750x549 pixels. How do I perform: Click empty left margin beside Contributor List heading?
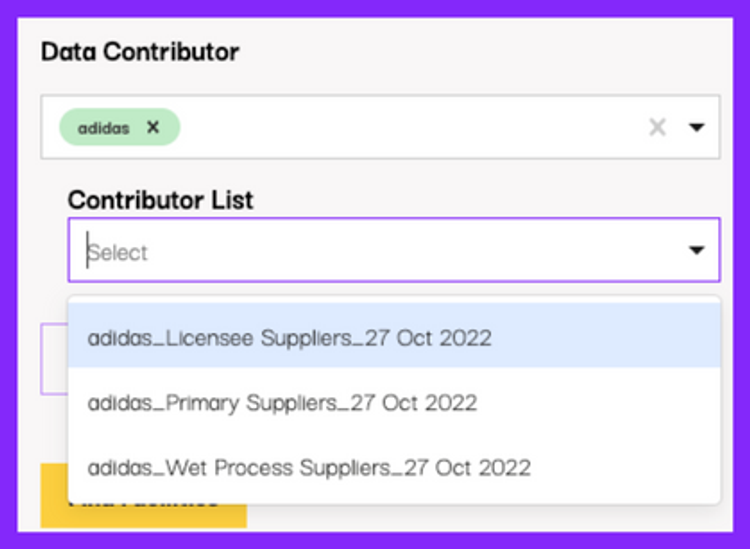52,200
